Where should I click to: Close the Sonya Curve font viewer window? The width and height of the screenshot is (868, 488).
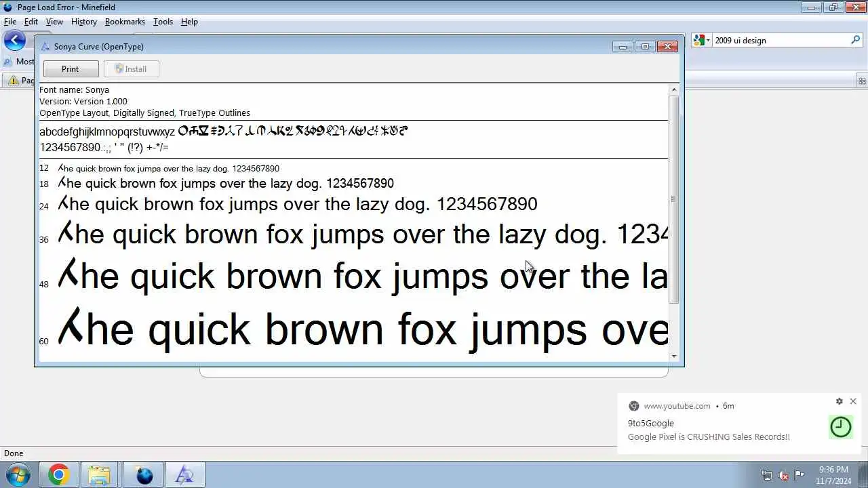tap(667, 46)
